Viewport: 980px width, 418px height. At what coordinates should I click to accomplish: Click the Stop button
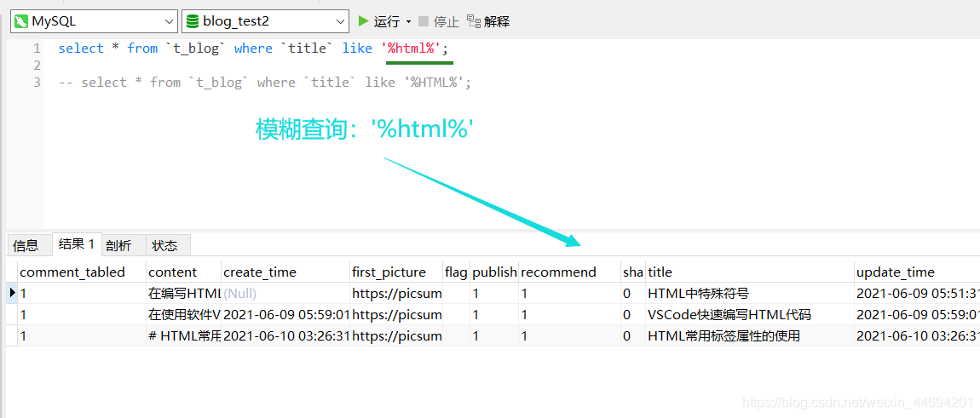pyautogui.click(x=439, y=21)
